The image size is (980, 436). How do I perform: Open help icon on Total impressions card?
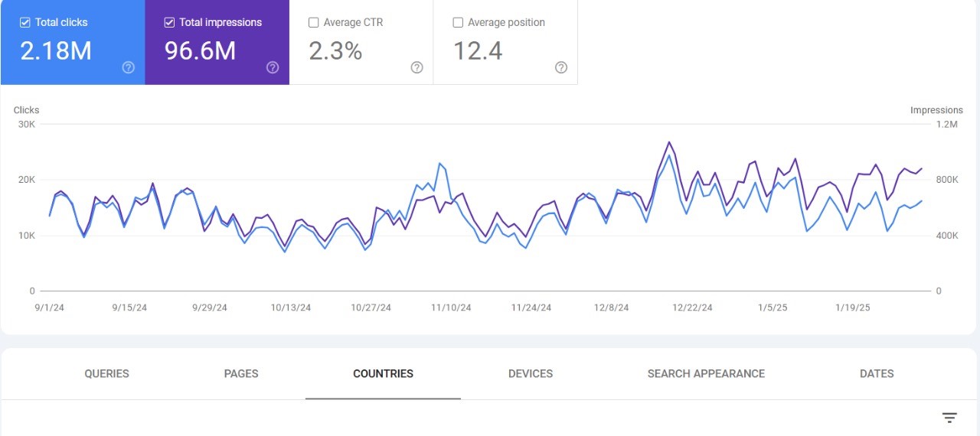(273, 67)
